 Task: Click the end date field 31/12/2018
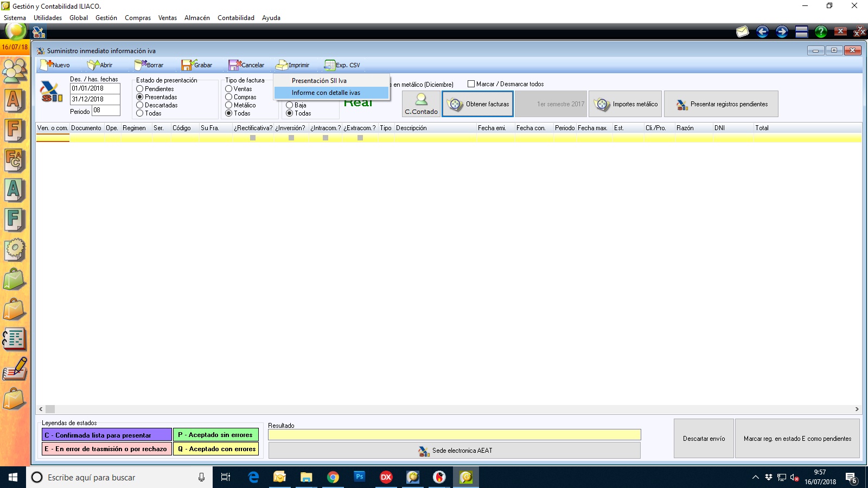coord(95,99)
